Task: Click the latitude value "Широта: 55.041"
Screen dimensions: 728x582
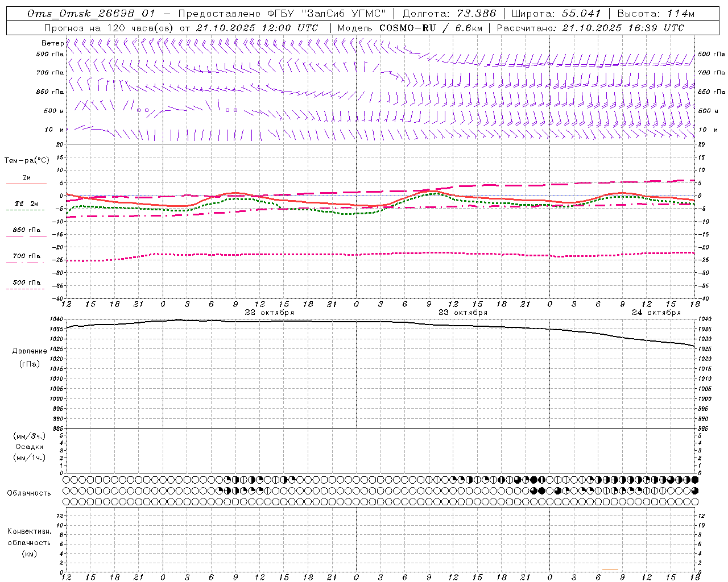Action: pyautogui.click(x=556, y=14)
